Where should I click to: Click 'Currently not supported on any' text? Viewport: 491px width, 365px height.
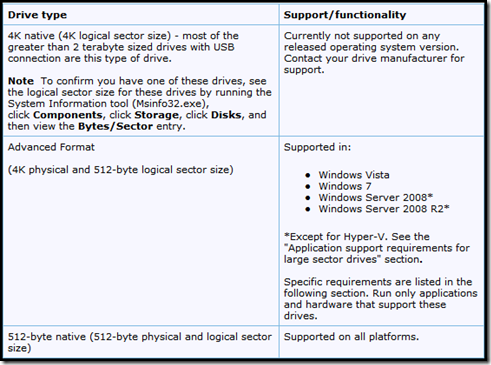tap(362, 36)
